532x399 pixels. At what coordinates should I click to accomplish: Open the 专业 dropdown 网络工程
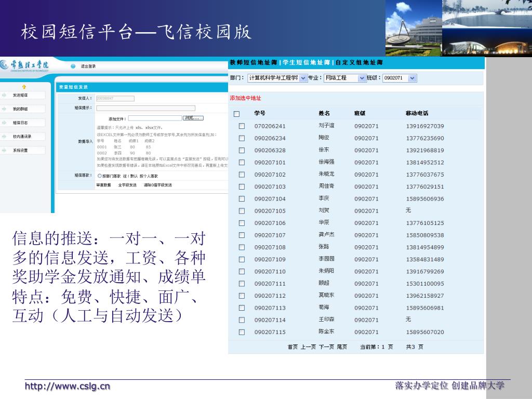point(345,78)
